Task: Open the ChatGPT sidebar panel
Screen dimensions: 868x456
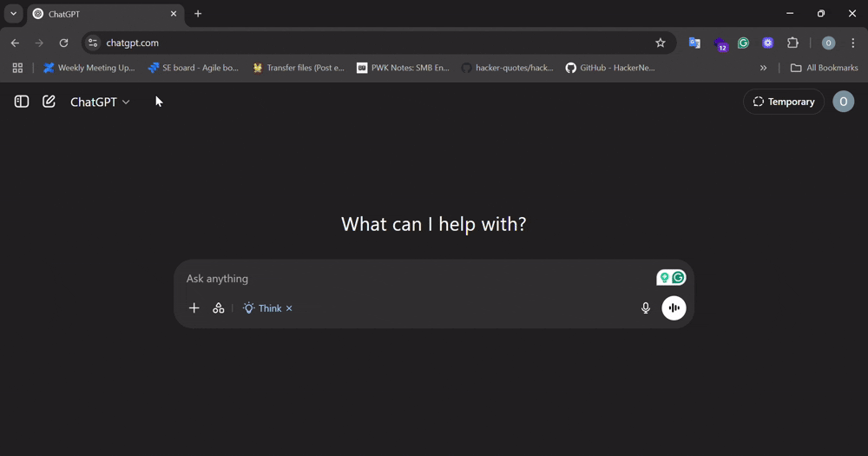Action: coord(22,102)
